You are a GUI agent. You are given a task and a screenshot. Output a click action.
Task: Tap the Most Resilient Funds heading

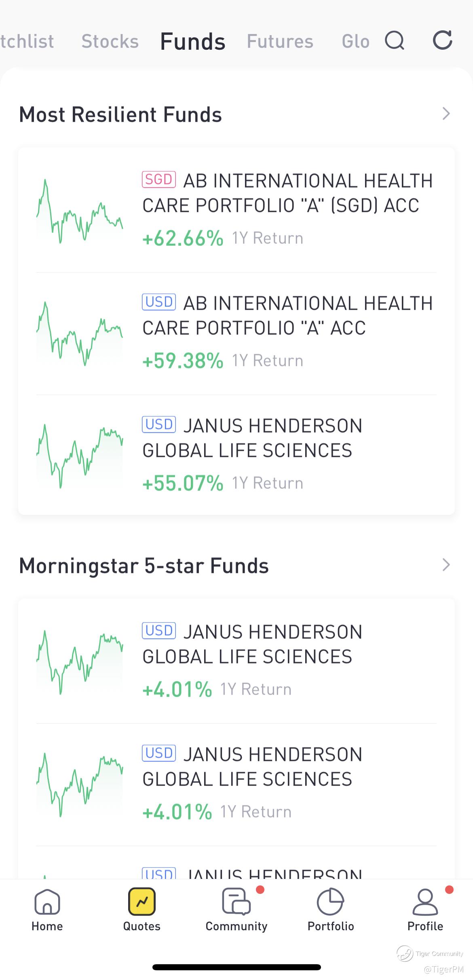tap(120, 114)
